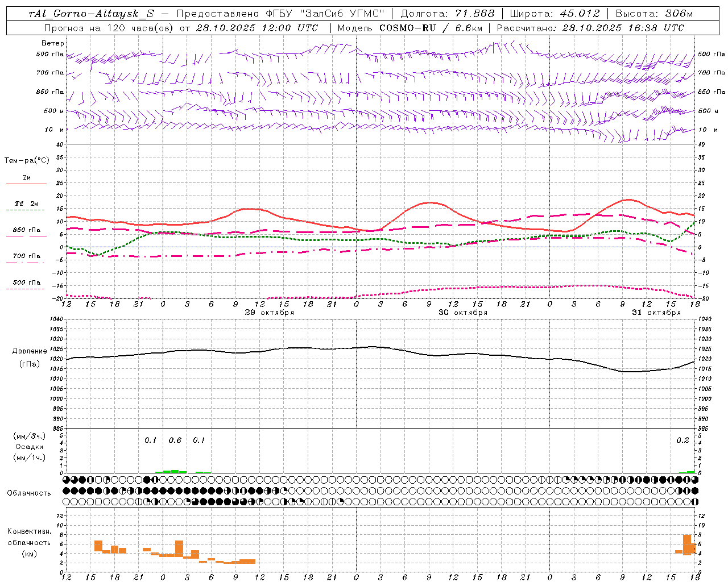
Task: Click the (мм/1ч.) precipitation unit label
Action: click(30, 458)
